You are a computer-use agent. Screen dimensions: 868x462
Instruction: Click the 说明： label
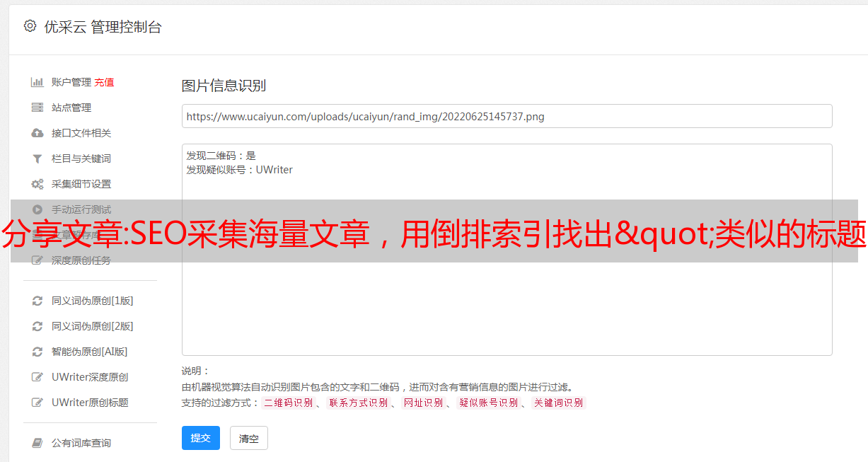[195, 371]
